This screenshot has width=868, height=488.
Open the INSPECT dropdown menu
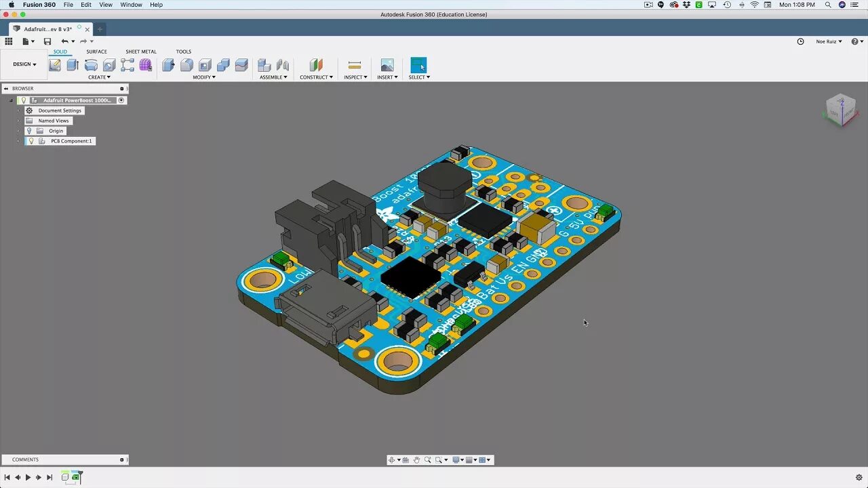pyautogui.click(x=355, y=77)
